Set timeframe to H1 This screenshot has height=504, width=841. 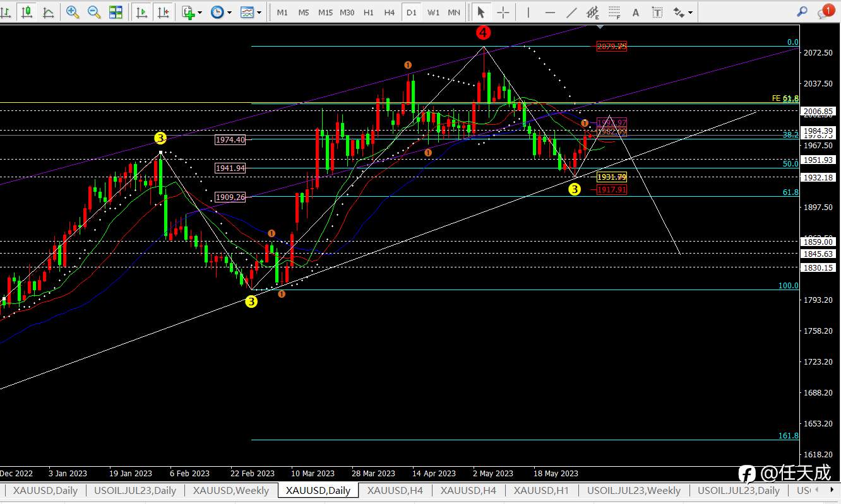coord(369,13)
